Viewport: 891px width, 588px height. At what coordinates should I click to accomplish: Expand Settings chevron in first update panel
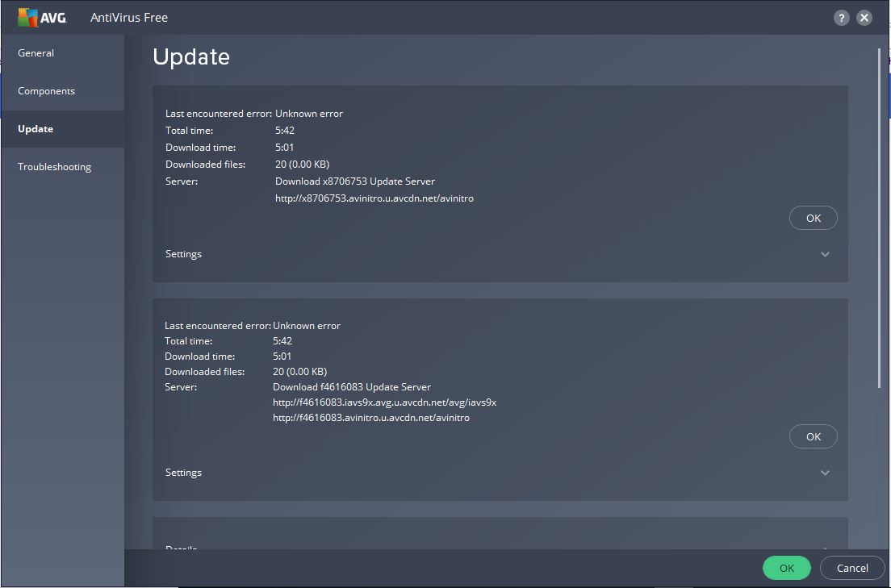(x=825, y=255)
